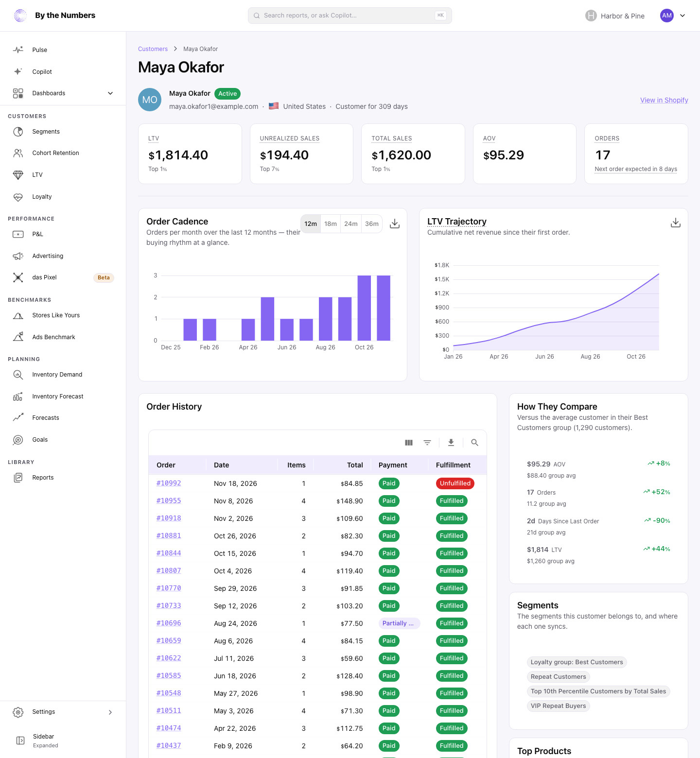
Task: Switch Order Cadence to 24m
Action: coord(351,224)
